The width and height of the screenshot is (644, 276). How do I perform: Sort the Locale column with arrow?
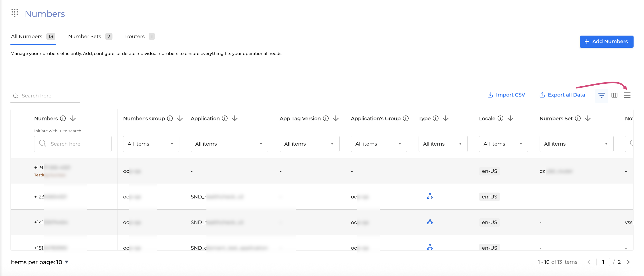pyautogui.click(x=510, y=118)
